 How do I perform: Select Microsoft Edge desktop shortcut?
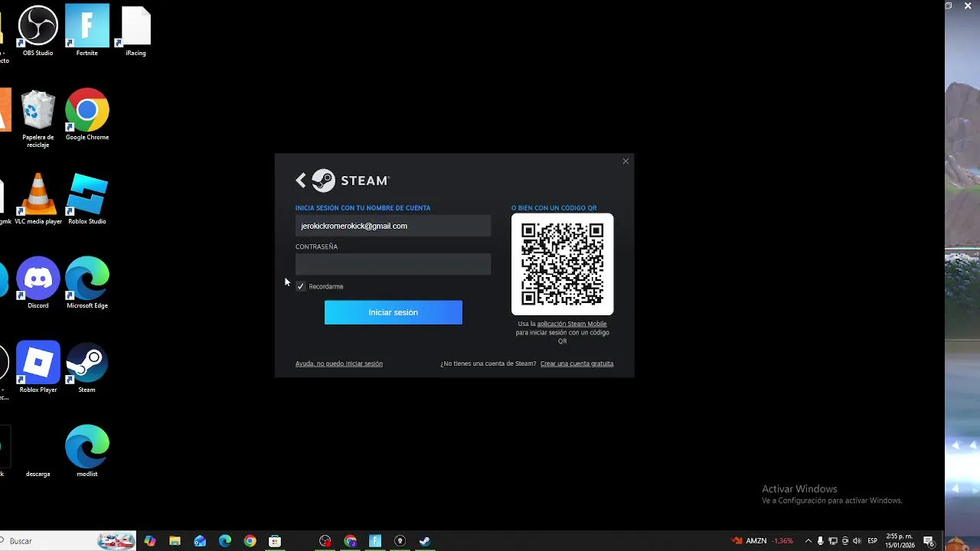tap(87, 283)
